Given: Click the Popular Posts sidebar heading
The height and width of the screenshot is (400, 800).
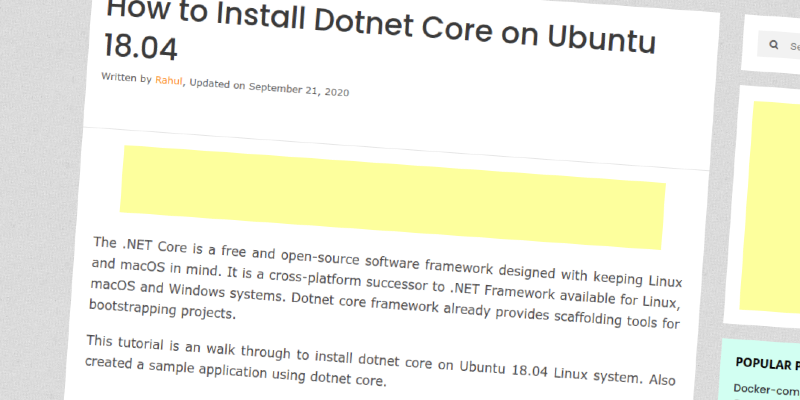Looking at the screenshot, I should pyautogui.click(x=767, y=364).
